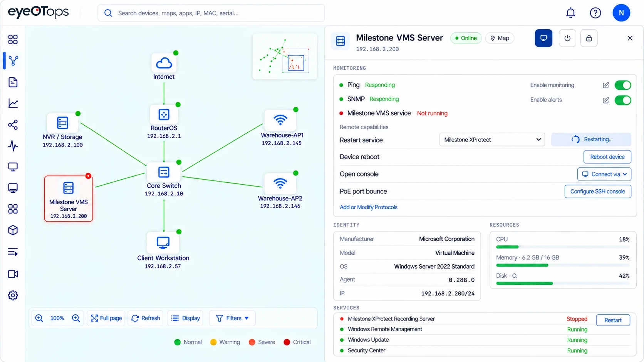Click the share nodes icon in the sidebar
Screen dimensions: 644x362
click(13, 125)
